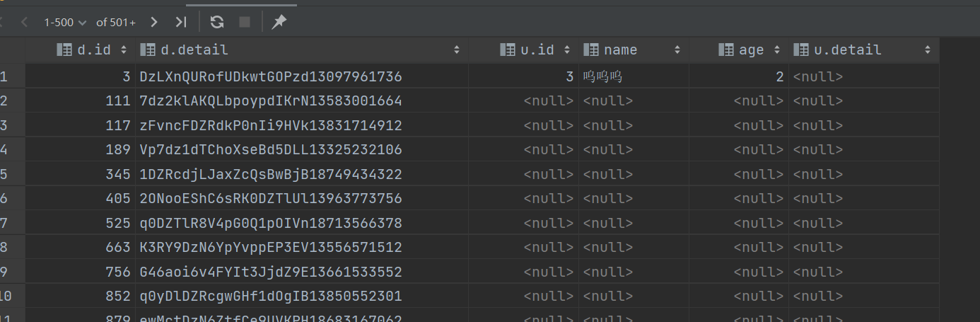This screenshot has height=322, width=980.
Task: Select d.id cell with value 852
Action: point(81,297)
